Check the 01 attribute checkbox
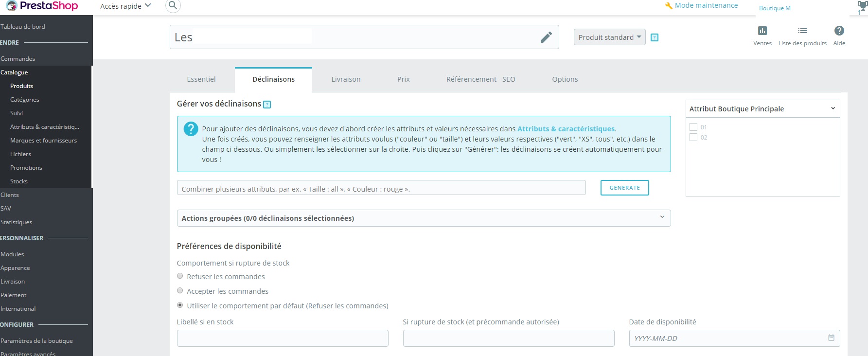 tap(693, 127)
